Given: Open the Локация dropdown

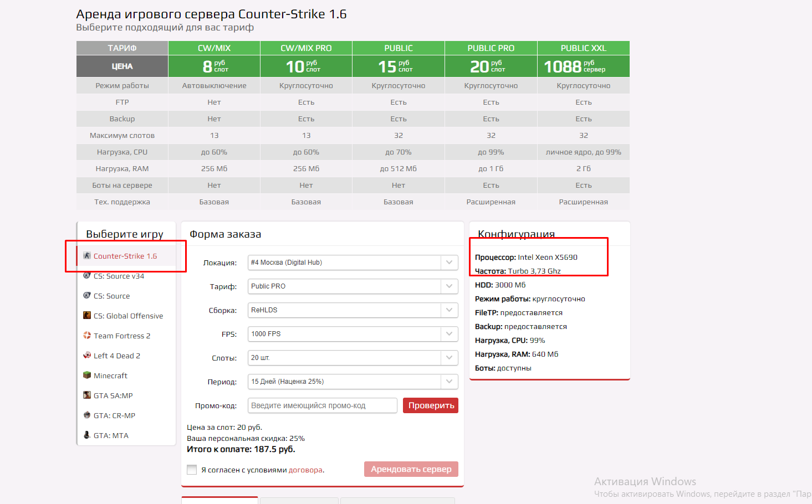Looking at the screenshot, I should [x=353, y=263].
